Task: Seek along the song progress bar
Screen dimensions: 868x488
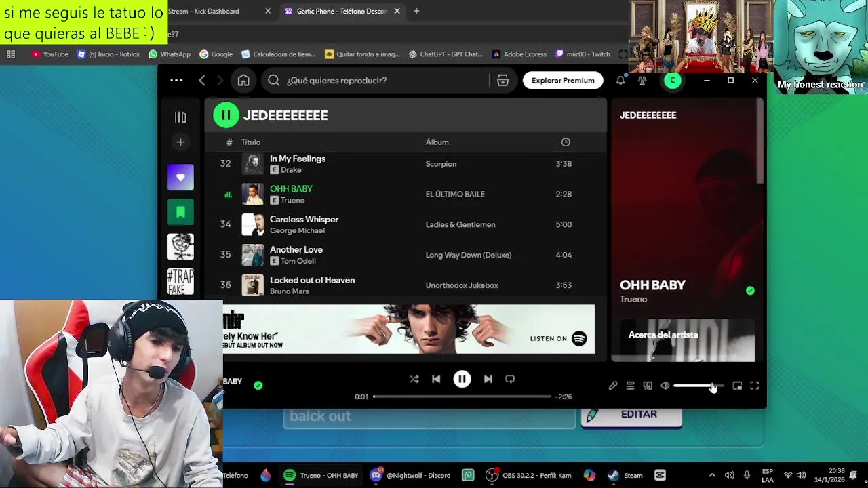Action: coord(462,396)
